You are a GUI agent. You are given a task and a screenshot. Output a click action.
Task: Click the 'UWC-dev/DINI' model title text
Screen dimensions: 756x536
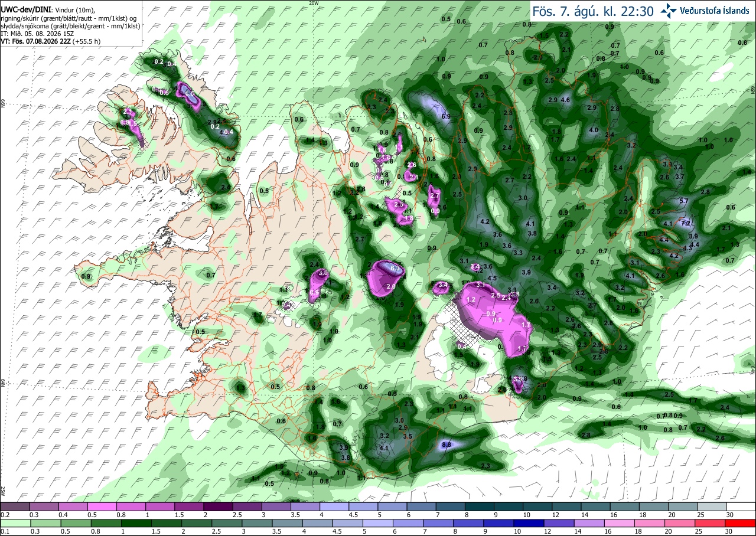[26, 10]
